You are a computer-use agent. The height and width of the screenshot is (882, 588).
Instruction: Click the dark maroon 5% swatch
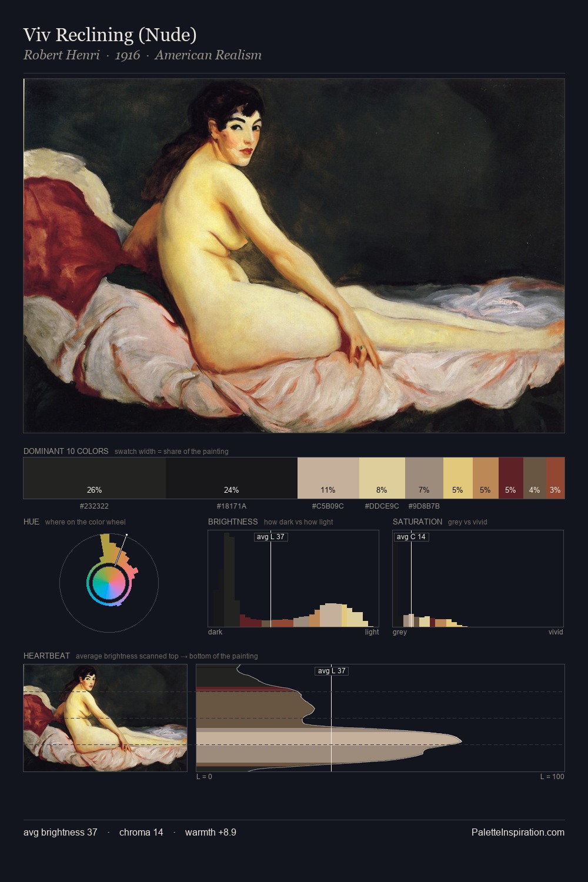[510, 478]
